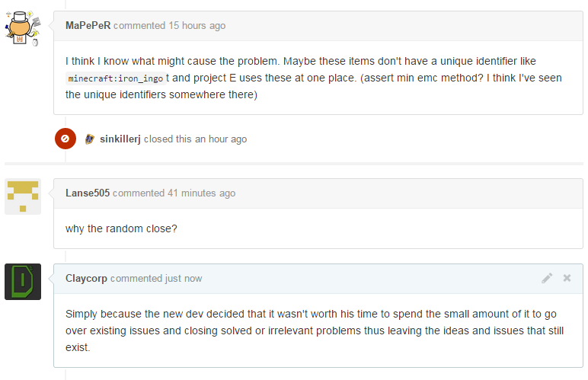Visit sinkillerj's username link

[120, 139]
